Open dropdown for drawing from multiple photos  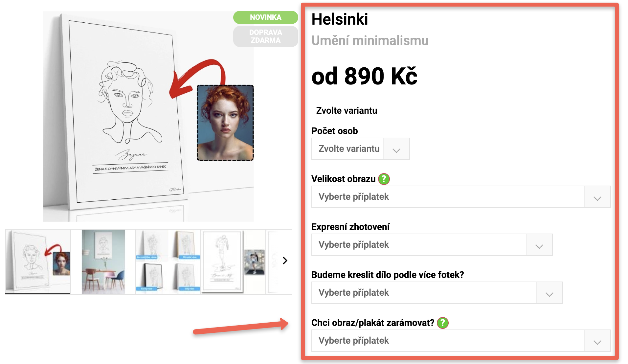coord(437,293)
